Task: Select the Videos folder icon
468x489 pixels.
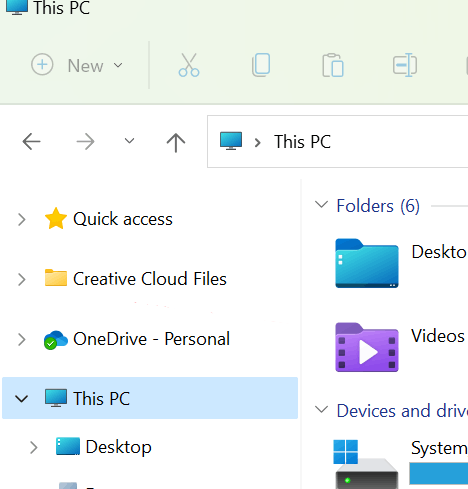Action: coord(367,347)
